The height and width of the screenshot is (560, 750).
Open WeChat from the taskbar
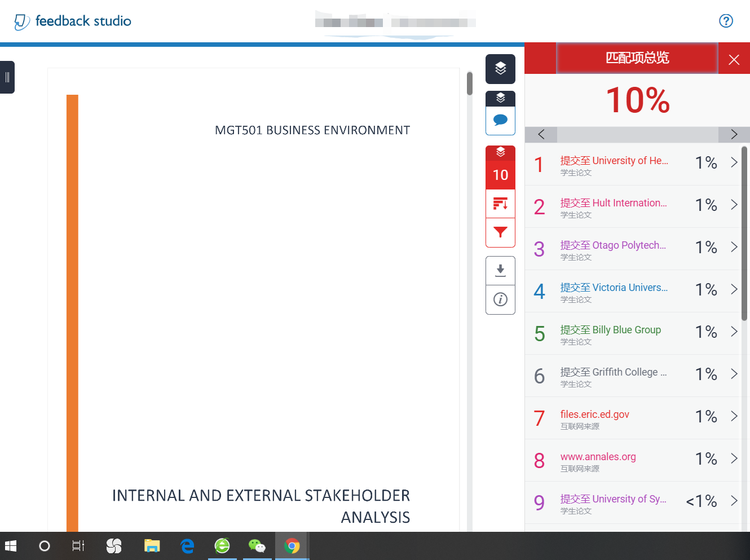coord(257,546)
